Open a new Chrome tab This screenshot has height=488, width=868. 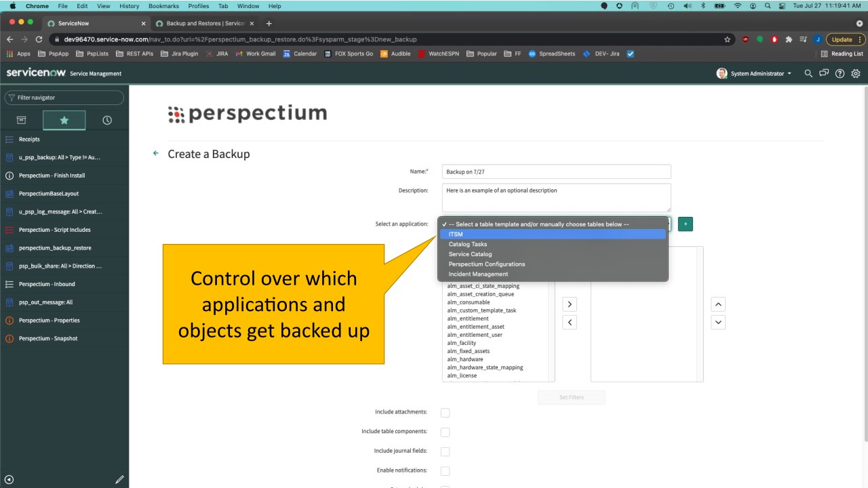269,23
